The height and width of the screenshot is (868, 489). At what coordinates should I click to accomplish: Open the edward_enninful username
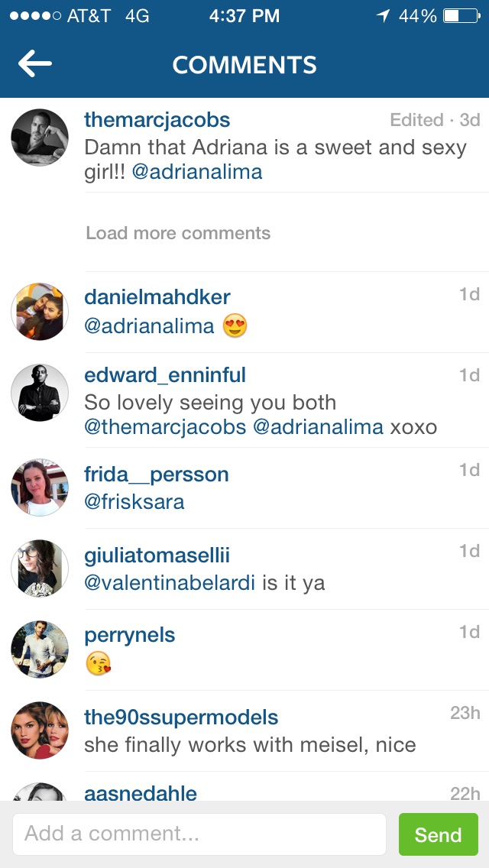[165, 376]
